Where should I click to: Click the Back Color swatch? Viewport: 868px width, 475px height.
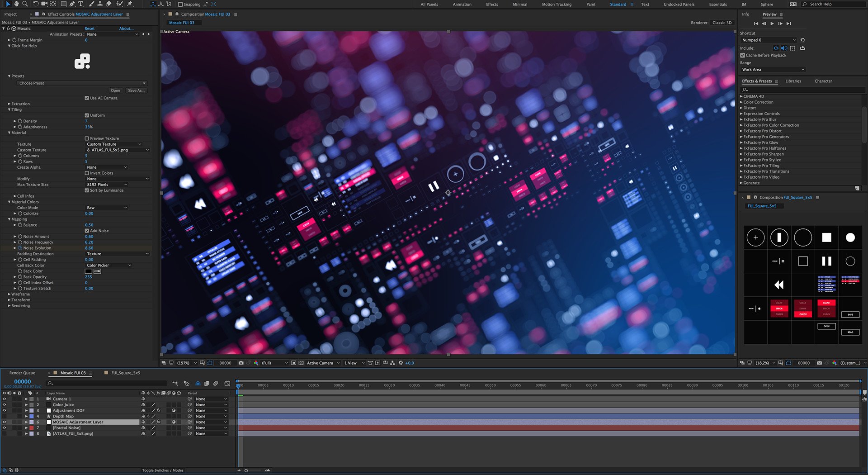coord(88,271)
